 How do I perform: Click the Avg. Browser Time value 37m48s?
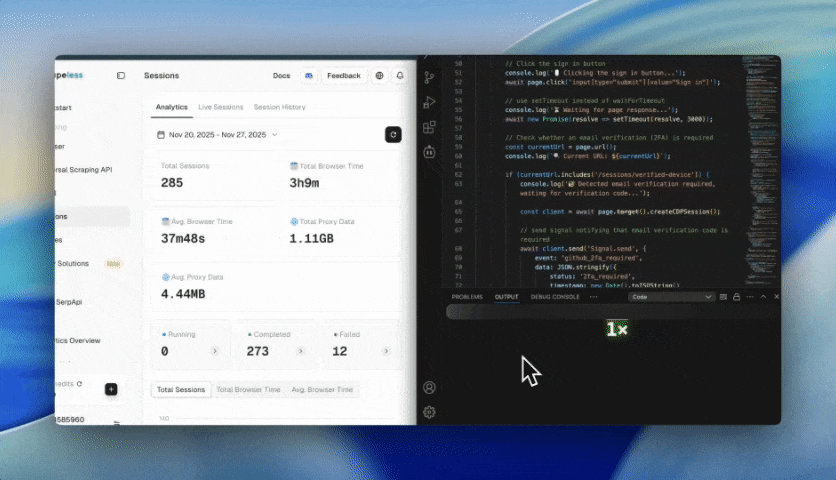[183, 238]
